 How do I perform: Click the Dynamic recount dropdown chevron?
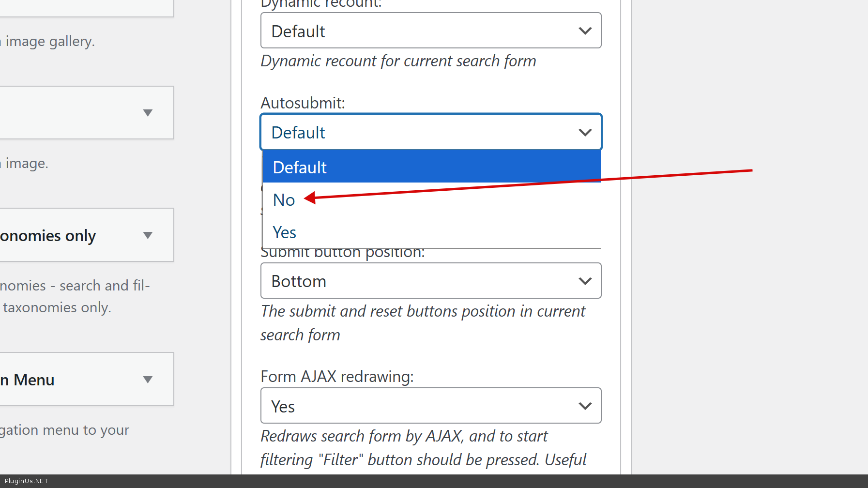pos(585,31)
